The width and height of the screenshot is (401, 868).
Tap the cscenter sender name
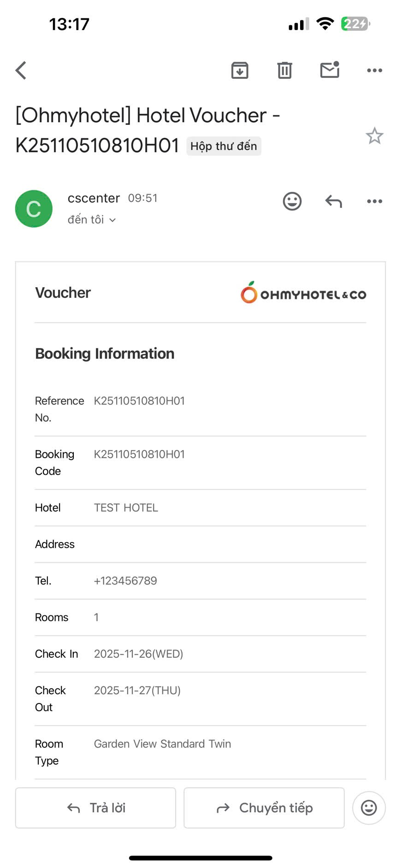tap(94, 198)
